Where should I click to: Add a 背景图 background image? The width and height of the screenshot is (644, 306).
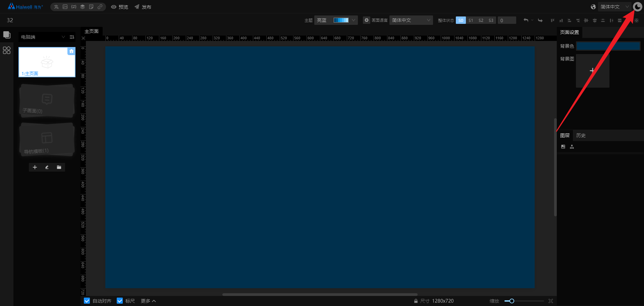593,71
